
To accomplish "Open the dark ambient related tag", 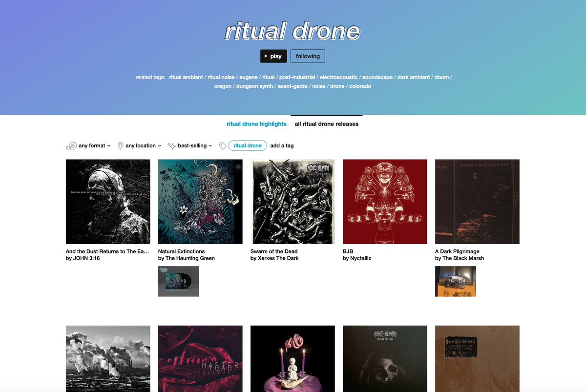I will point(414,77).
